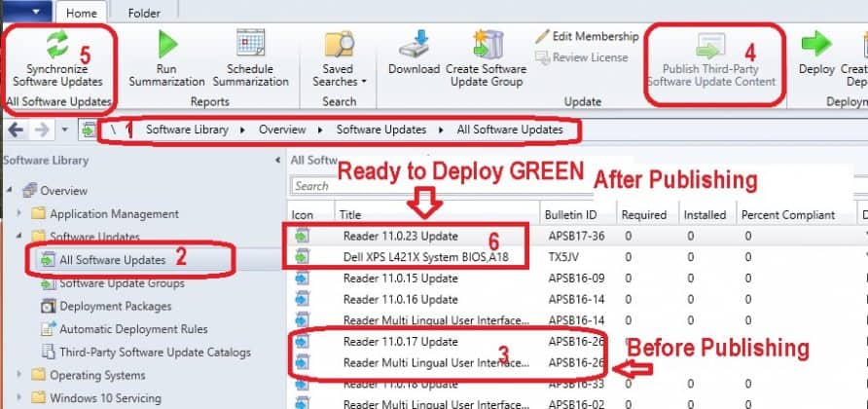Expand the Windows 10 Servicing node
868x409 pixels.
pos(19,398)
